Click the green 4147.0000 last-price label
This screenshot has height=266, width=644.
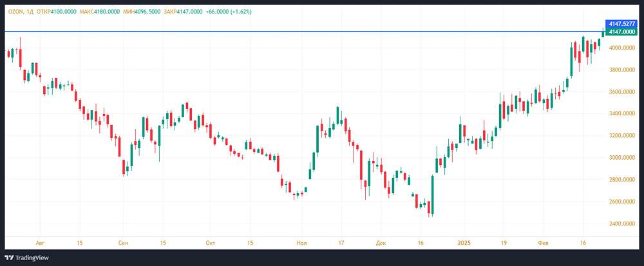[623, 31]
